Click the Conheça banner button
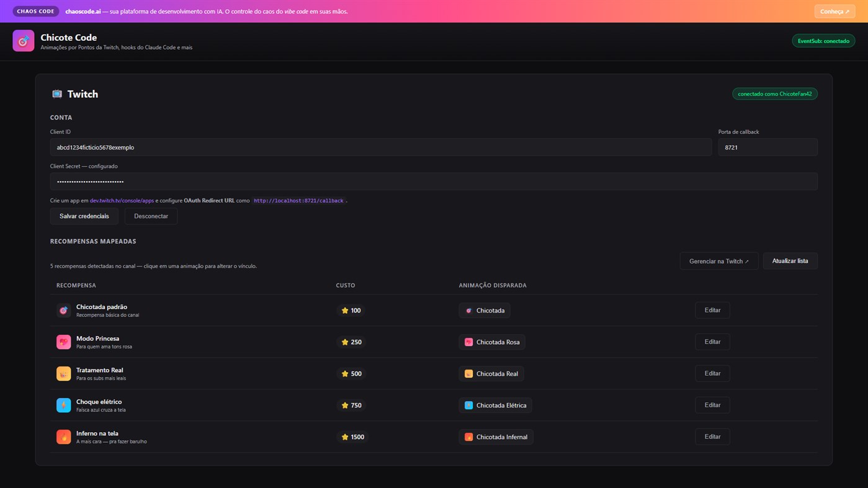868x488 pixels. click(834, 11)
